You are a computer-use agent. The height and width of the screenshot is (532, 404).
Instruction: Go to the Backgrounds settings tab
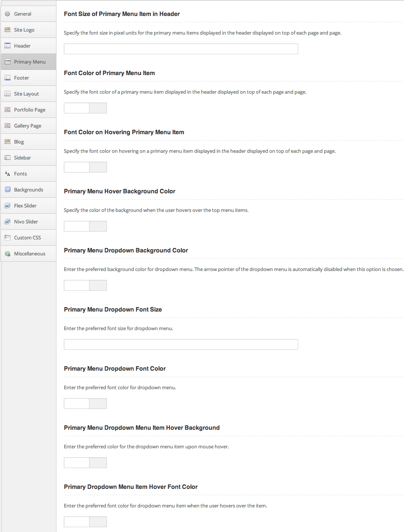(x=29, y=190)
